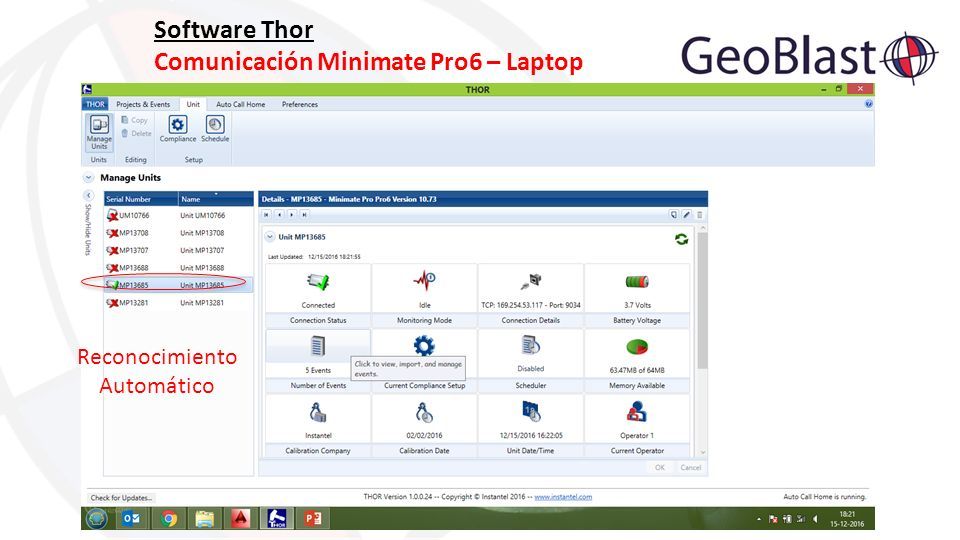Click the trash icon in Details toolbar
Viewport: 960px width, 540px height.
(699, 215)
